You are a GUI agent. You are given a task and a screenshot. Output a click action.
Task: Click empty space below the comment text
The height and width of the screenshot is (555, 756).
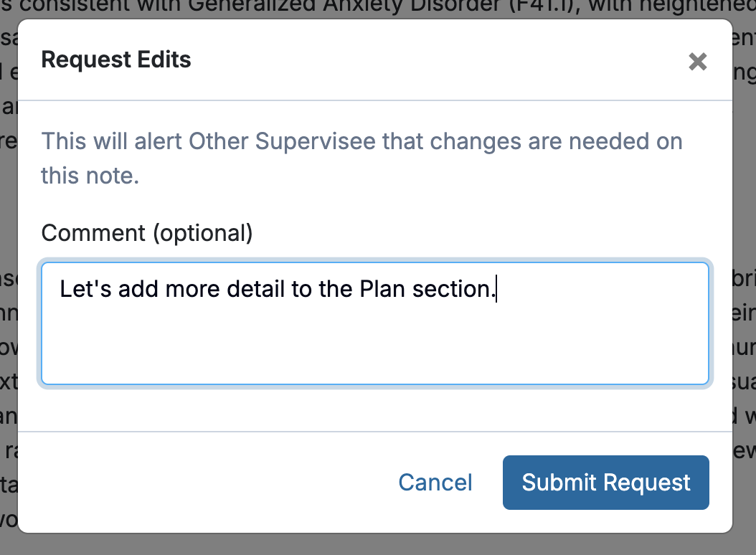point(375,351)
